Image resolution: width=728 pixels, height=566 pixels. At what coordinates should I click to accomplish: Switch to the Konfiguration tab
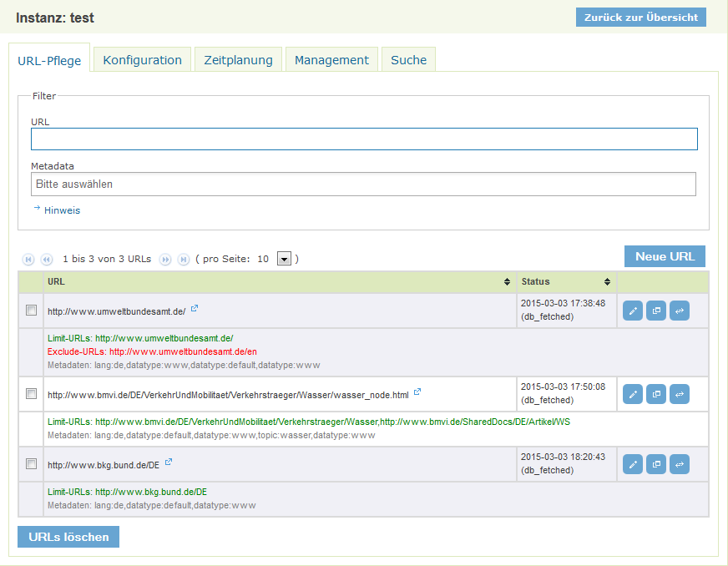[142, 60]
